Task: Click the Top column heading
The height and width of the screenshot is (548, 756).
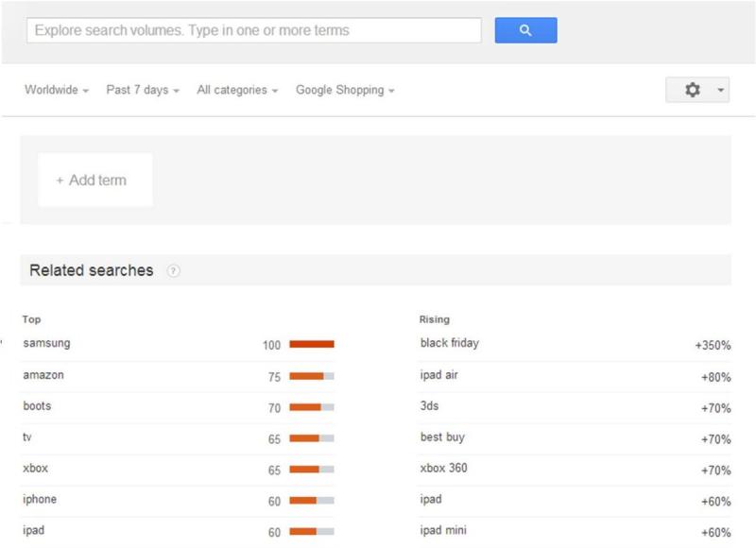Action: coord(31,319)
